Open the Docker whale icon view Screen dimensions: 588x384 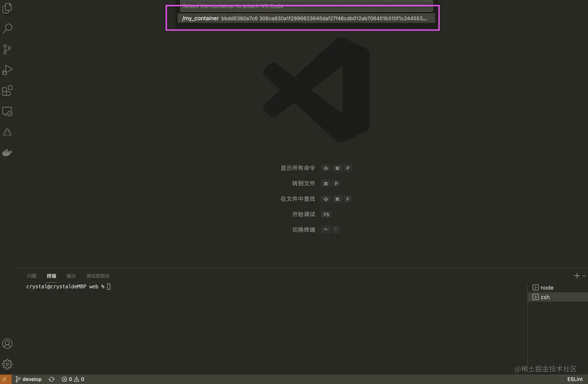click(7, 152)
